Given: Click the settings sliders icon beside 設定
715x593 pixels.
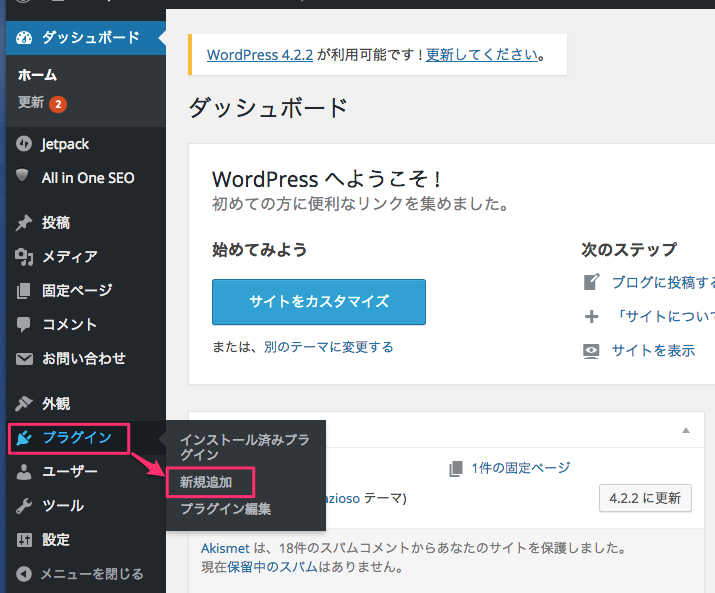Looking at the screenshot, I should [x=24, y=540].
